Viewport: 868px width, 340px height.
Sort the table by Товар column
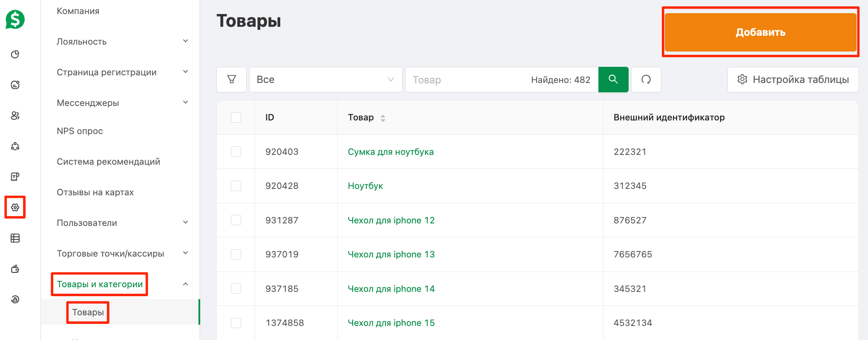(383, 118)
